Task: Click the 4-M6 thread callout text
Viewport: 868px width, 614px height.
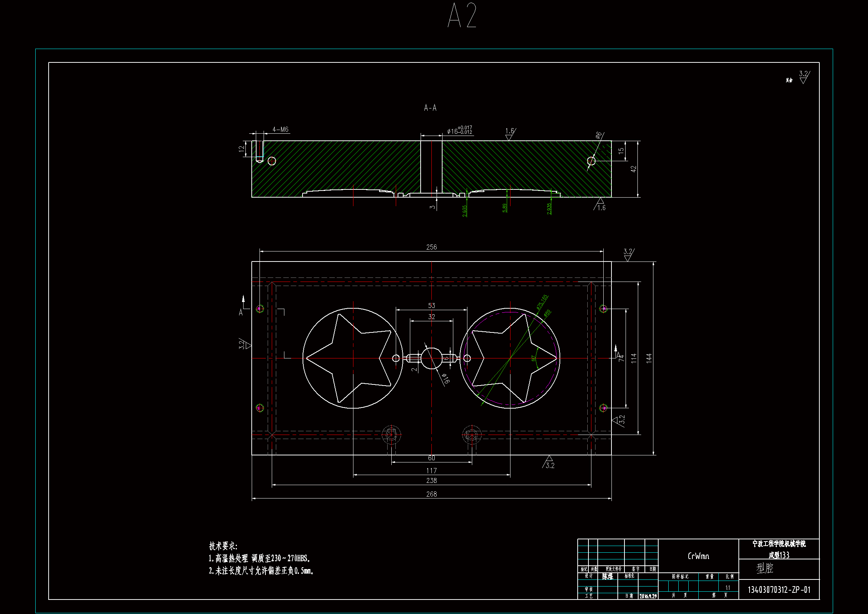Action: pos(281,130)
